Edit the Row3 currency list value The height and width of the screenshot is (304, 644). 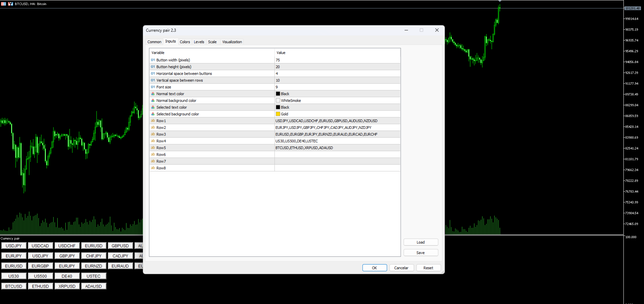(x=338, y=134)
